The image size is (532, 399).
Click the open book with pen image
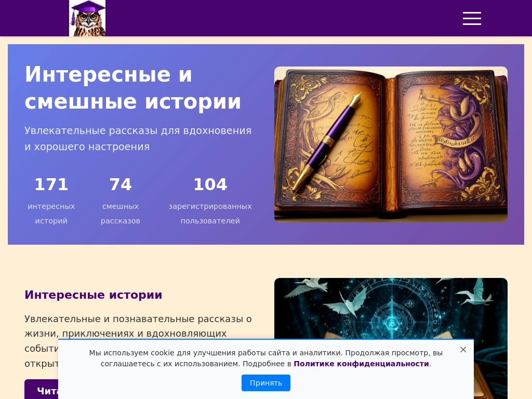[391, 144]
